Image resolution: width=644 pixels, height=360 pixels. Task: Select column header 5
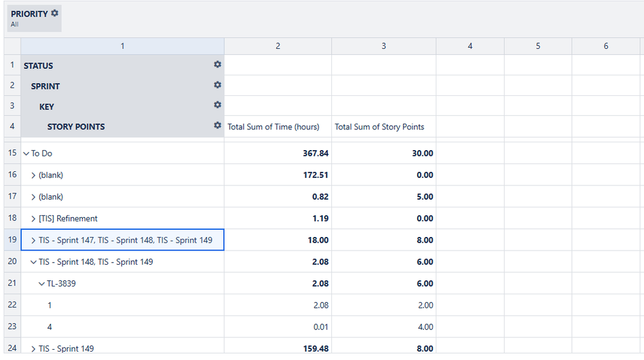pos(538,46)
